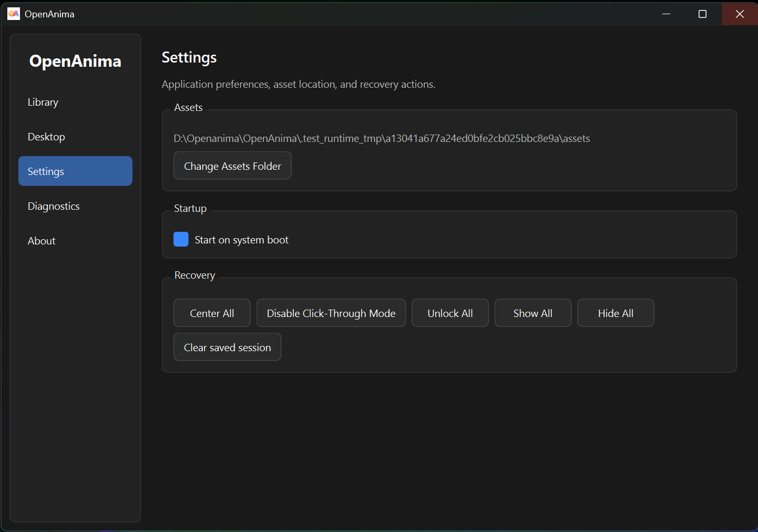Click the Center All recovery button
The height and width of the screenshot is (532, 758).
212,313
